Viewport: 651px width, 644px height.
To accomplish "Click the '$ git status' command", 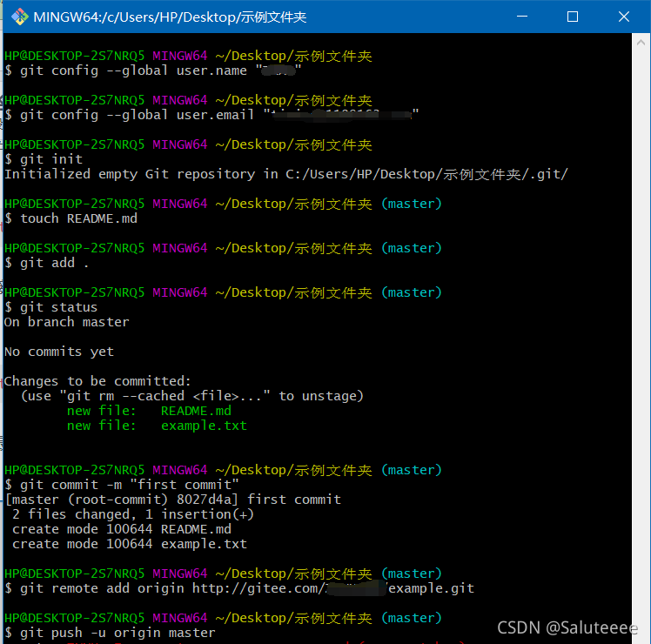I will pyautogui.click(x=50, y=307).
